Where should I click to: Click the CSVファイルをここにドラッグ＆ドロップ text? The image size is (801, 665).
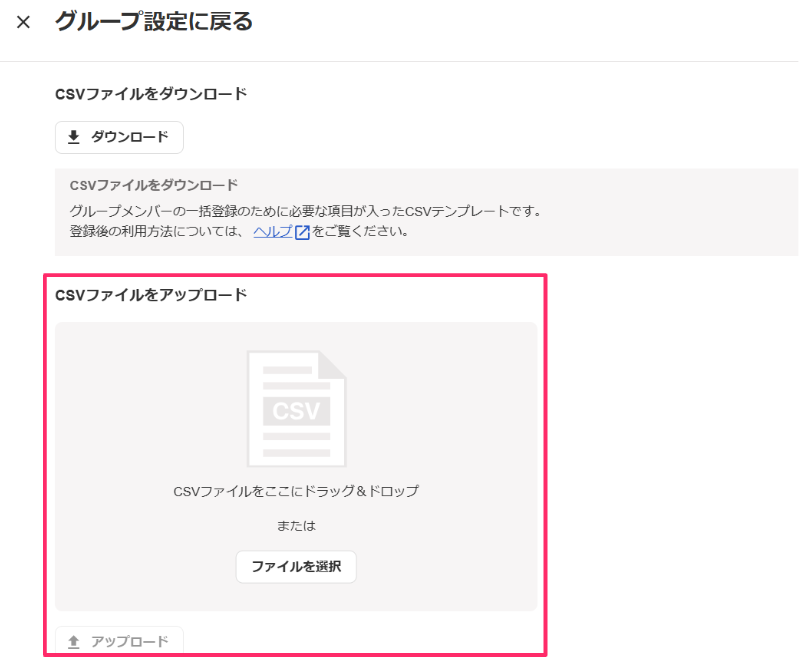296,491
